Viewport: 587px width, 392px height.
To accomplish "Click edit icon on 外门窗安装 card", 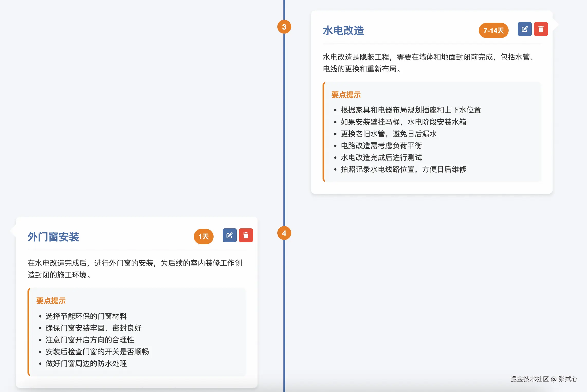I will point(230,235).
